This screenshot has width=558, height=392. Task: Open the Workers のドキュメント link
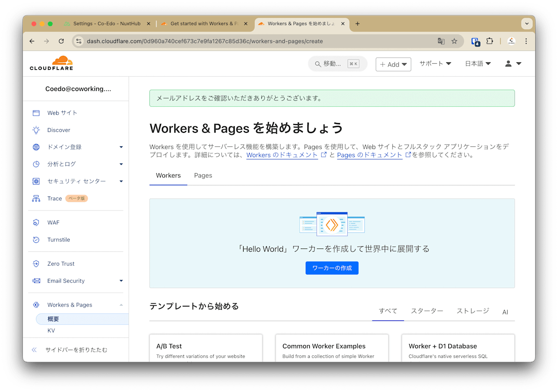(282, 155)
